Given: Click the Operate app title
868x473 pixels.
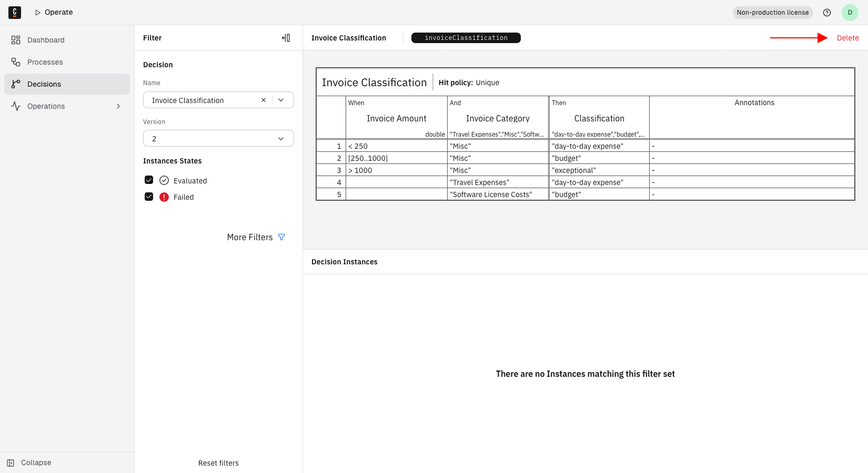Looking at the screenshot, I should coord(58,12).
